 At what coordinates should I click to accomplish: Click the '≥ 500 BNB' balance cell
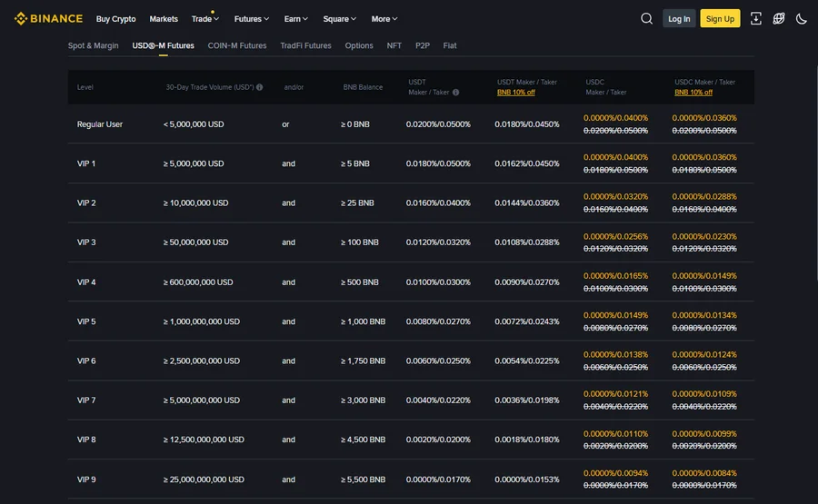(359, 282)
